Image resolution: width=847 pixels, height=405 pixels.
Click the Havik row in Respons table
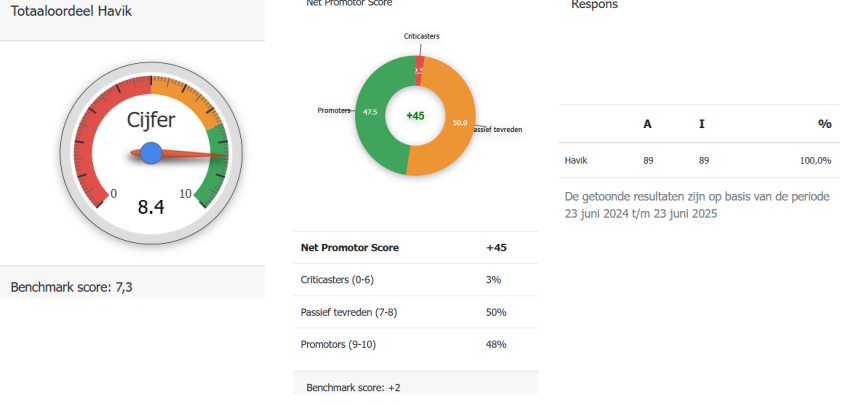(x=698, y=160)
